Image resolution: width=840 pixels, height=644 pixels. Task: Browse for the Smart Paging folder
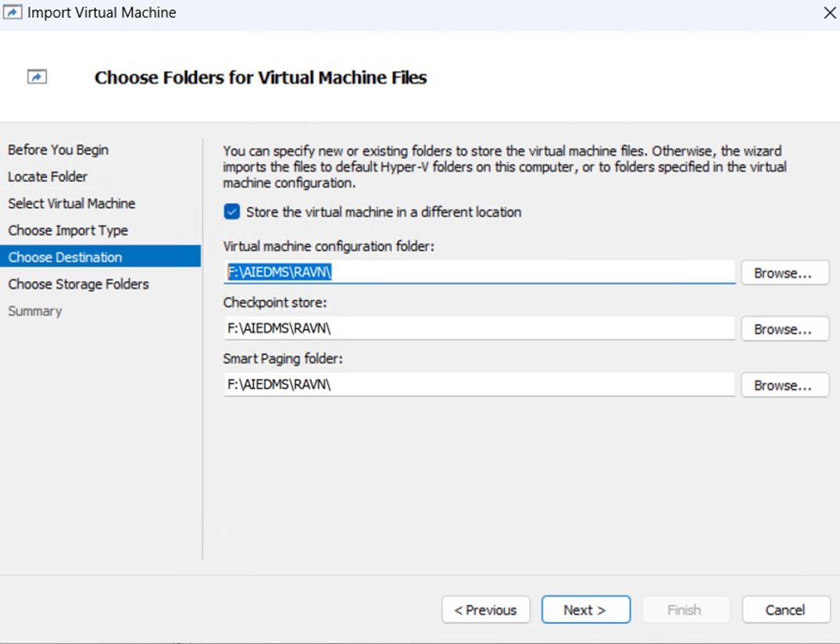click(x=784, y=385)
